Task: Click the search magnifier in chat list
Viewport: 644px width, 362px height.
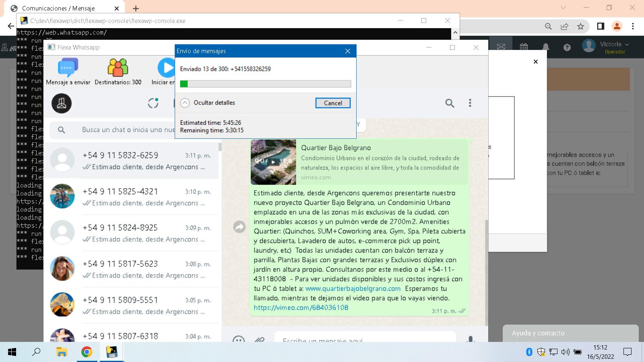Action: click(x=61, y=130)
